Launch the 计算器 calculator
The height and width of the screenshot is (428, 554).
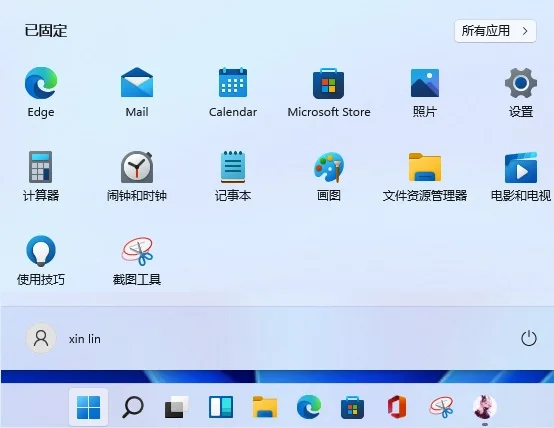[x=41, y=176]
